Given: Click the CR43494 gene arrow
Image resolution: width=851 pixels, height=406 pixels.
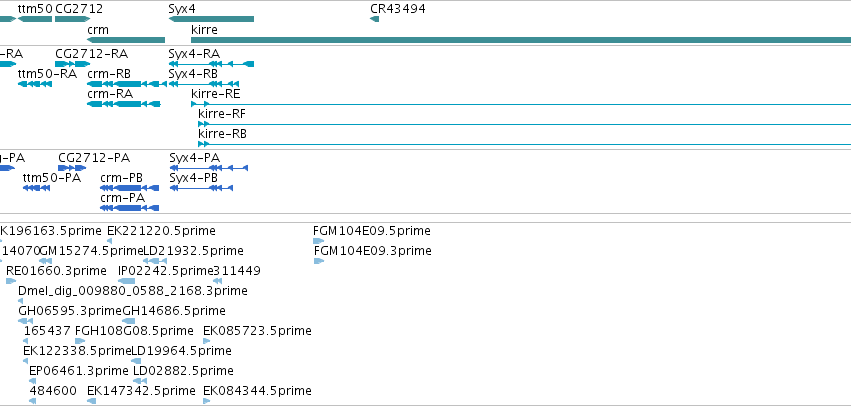Looking at the screenshot, I should [374, 20].
